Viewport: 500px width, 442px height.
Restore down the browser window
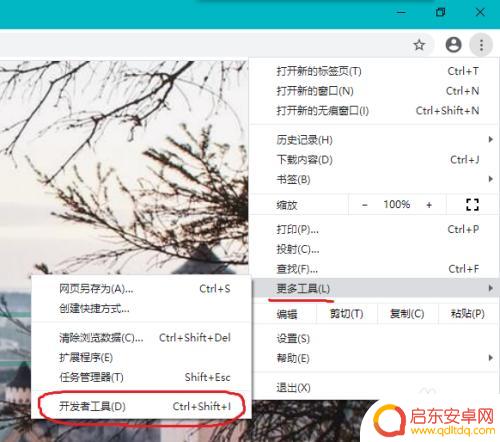tap(441, 12)
